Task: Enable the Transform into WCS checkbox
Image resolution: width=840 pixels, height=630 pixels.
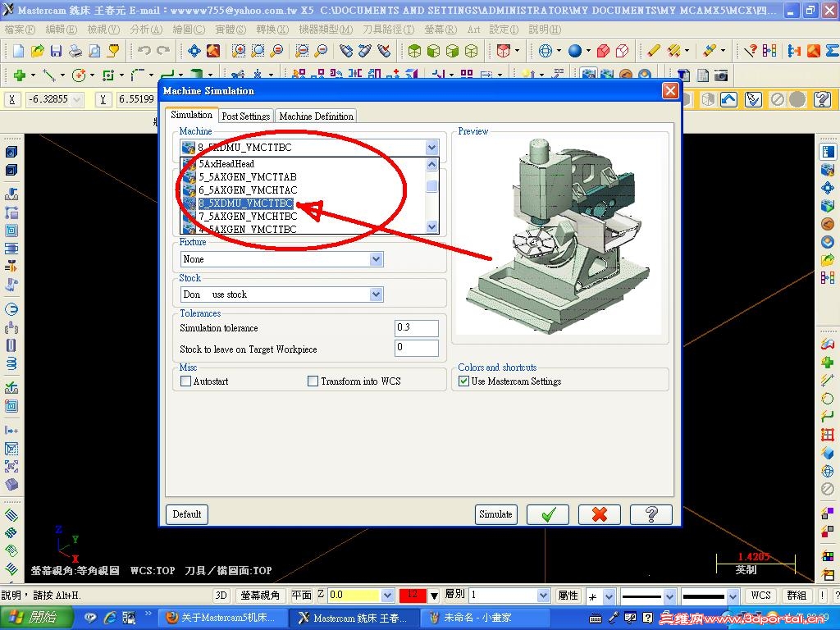Action: point(313,381)
